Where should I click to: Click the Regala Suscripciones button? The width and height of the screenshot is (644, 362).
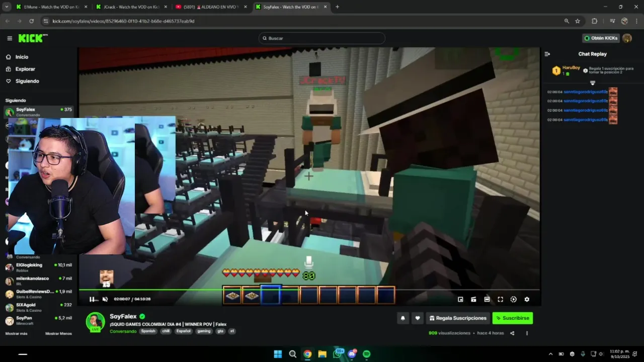pyautogui.click(x=458, y=318)
